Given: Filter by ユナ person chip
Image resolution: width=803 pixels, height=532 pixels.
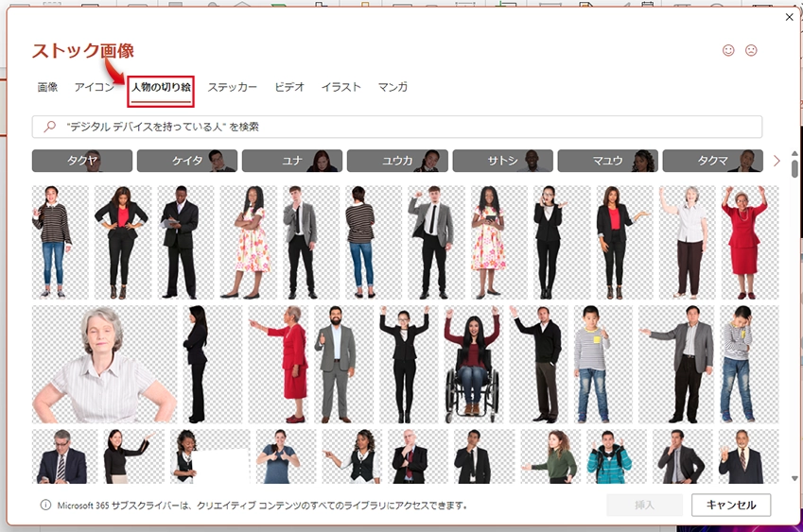Looking at the screenshot, I should (x=292, y=161).
